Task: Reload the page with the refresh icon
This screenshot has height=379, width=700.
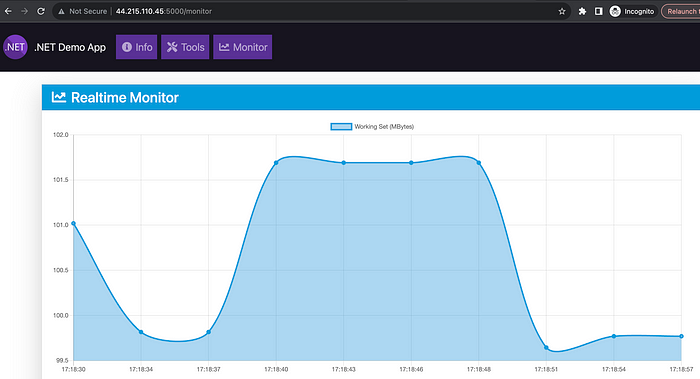Action: [41, 11]
